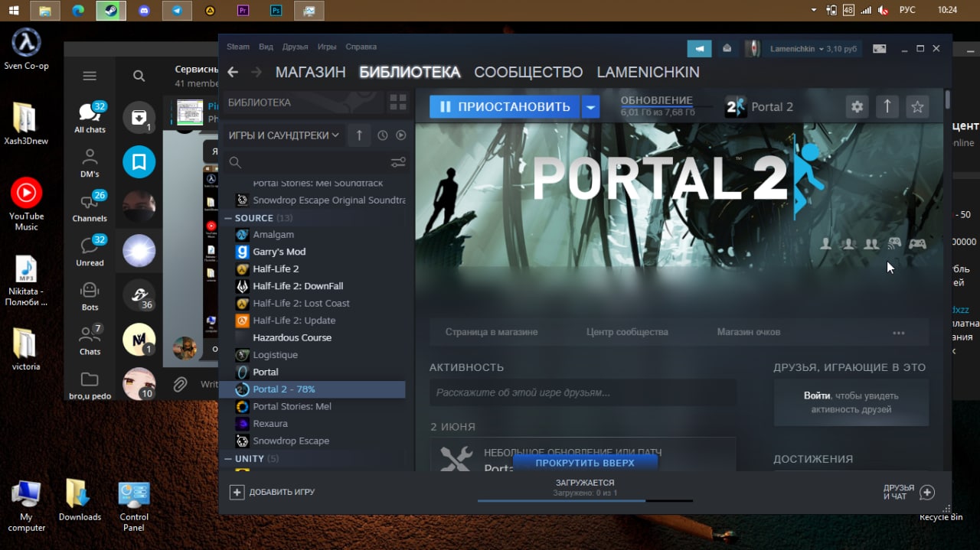Screen dimensions: 980x550
Task: Open Steam announcements megaphone icon
Action: click(699, 48)
